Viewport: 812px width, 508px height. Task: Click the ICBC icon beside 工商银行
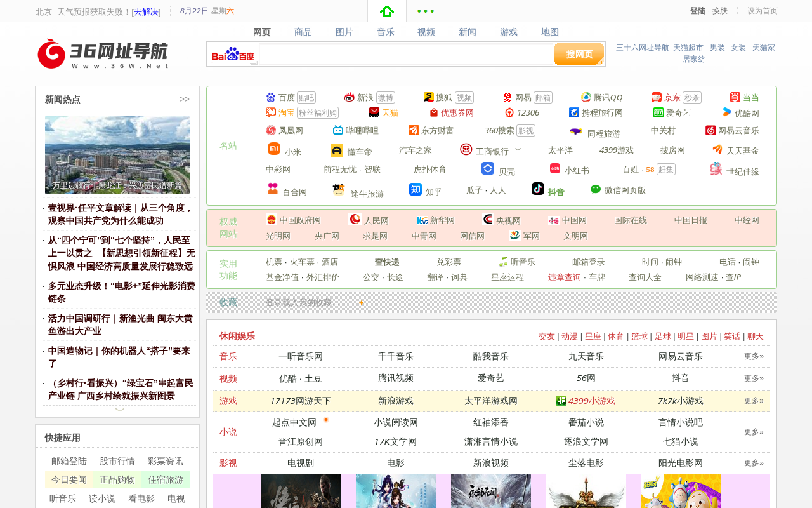click(466, 149)
